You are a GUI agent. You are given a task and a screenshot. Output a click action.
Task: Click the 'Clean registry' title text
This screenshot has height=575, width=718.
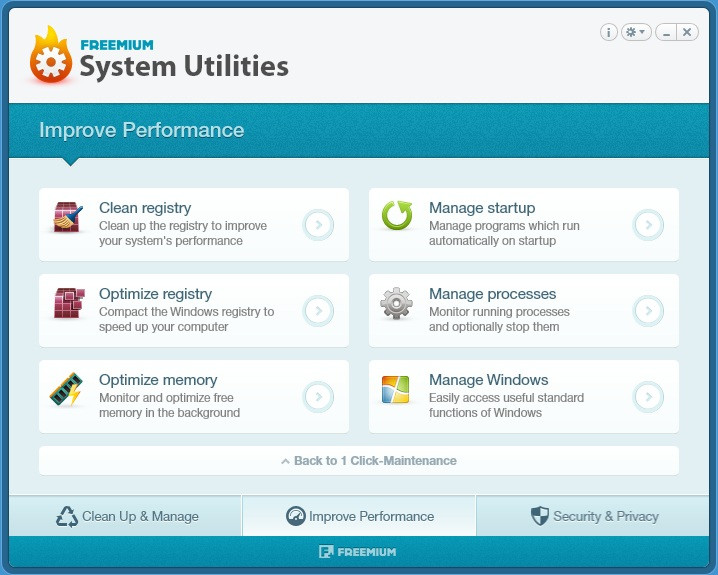pos(145,208)
